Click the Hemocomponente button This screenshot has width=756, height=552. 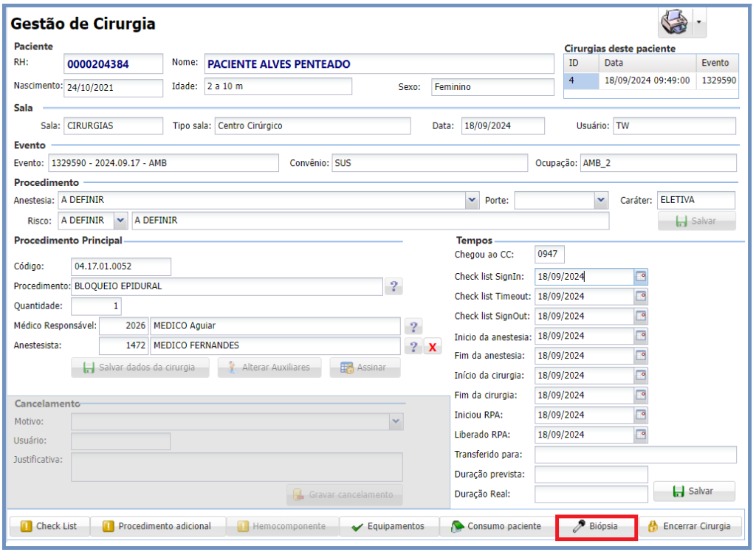coord(283,526)
